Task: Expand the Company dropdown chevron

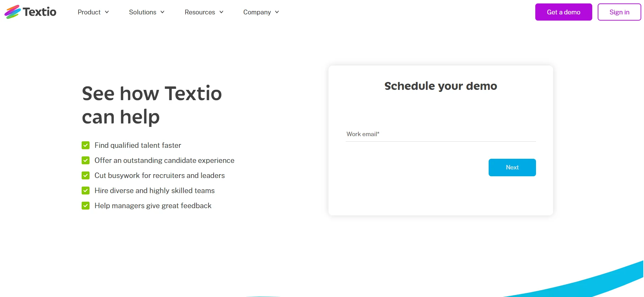Action: [277, 12]
